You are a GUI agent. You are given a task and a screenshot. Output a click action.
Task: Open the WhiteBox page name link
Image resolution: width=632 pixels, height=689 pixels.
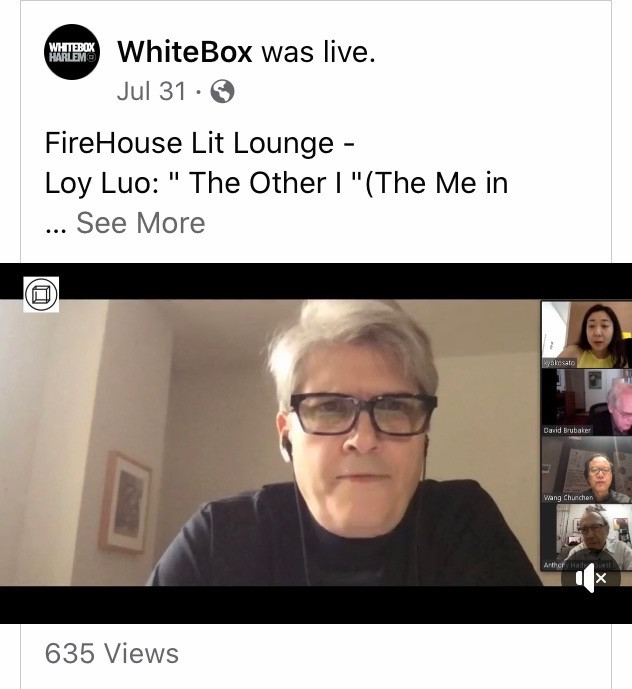coord(185,52)
